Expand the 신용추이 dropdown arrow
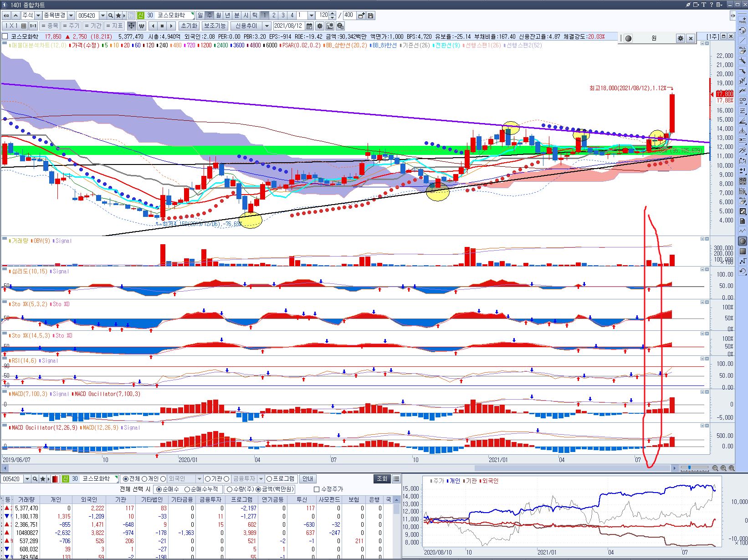Viewport: 748px width, 560px height. tap(267, 26)
